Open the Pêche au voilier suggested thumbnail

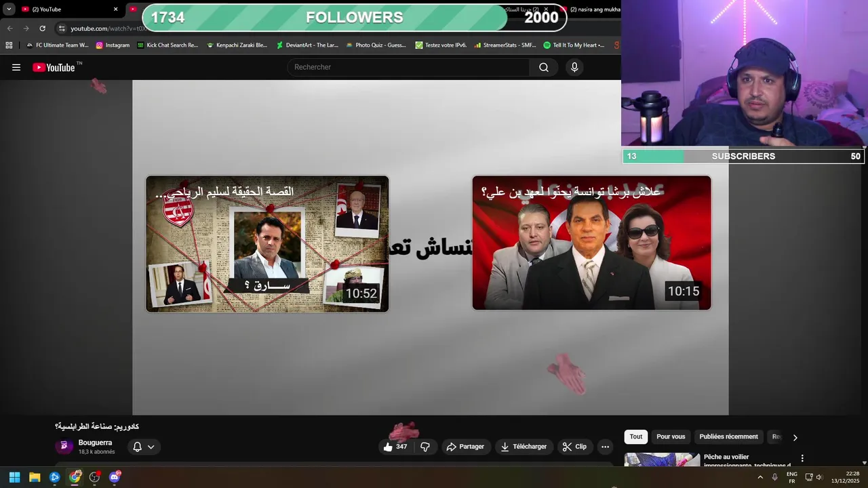coord(662,460)
